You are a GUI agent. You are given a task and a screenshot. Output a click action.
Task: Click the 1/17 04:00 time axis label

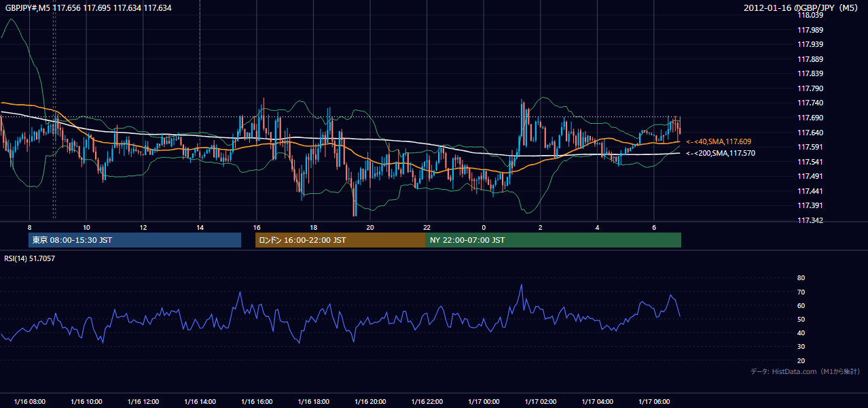597,402
